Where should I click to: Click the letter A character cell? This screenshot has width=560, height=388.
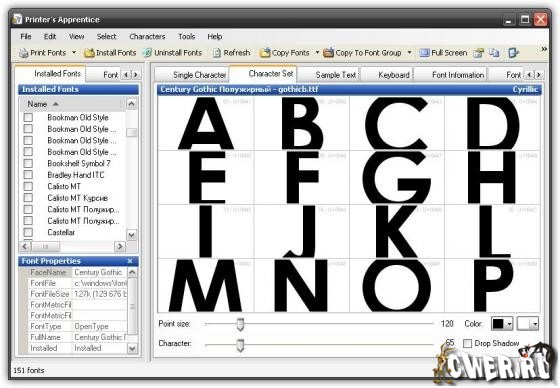point(206,123)
